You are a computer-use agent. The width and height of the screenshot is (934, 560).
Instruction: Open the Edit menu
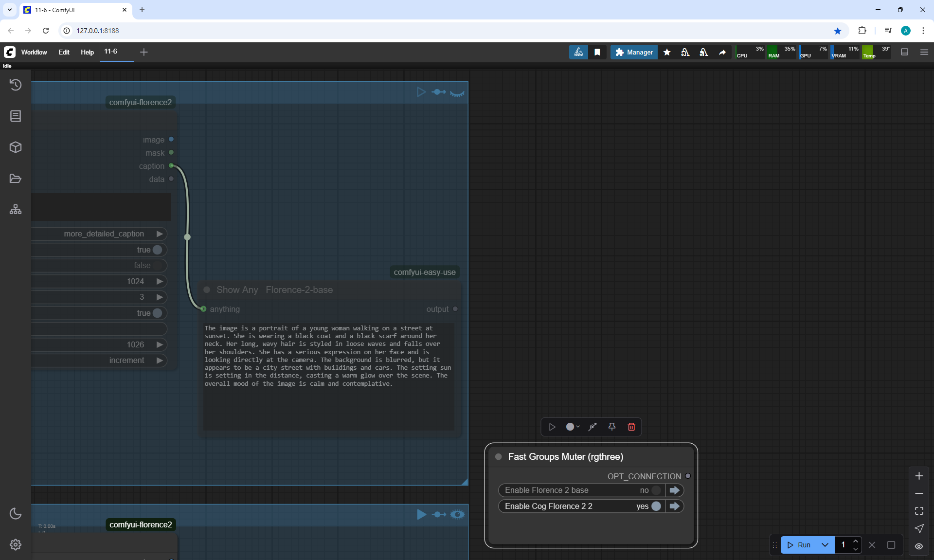tap(64, 52)
